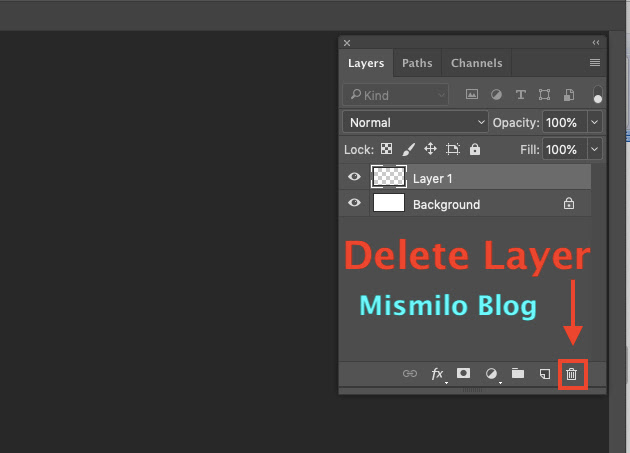Open the Normal blend mode dropdown
Image resolution: width=630 pixels, height=453 pixels.
(x=415, y=122)
